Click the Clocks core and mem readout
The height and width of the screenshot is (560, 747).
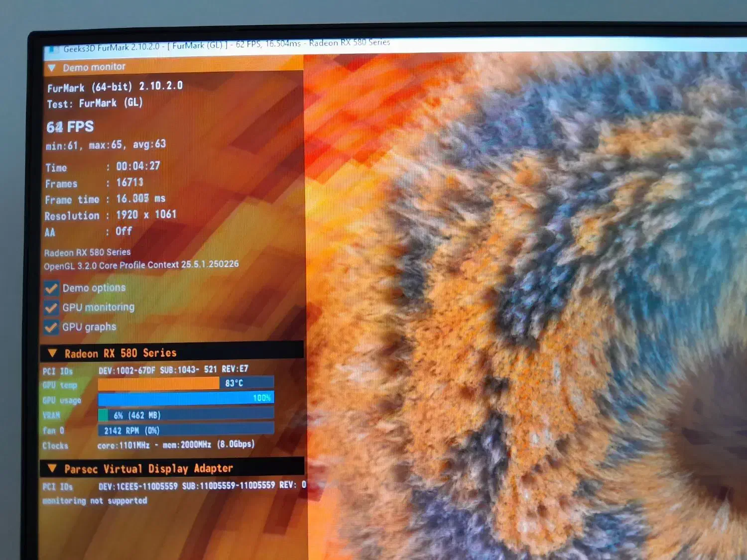coord(175,445)
